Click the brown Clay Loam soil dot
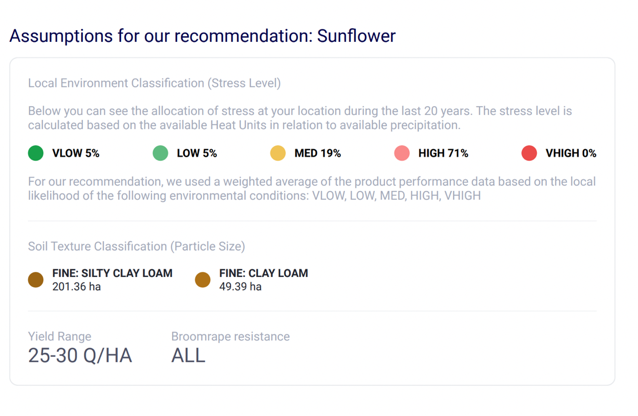 [x=203, y=280]
